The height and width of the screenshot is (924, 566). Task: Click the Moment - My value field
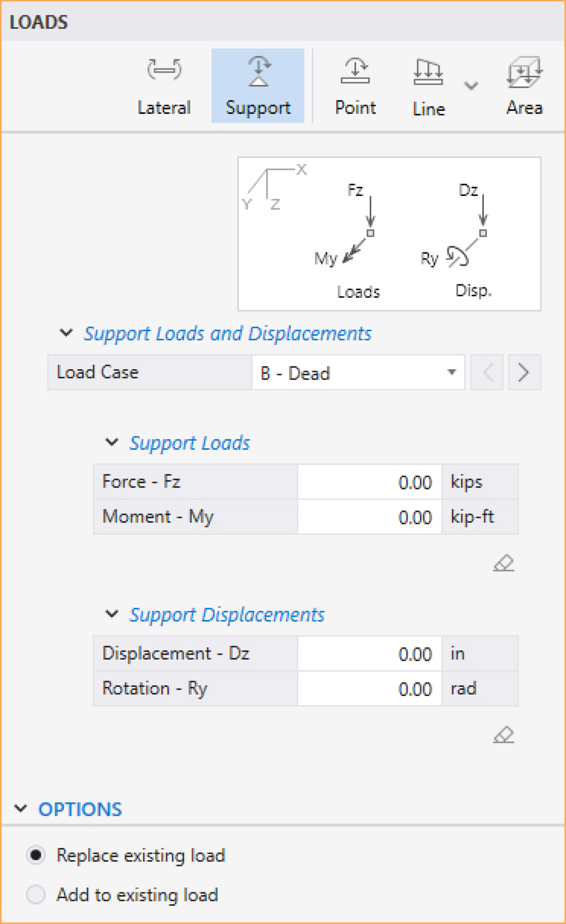(x=369, y=517)
